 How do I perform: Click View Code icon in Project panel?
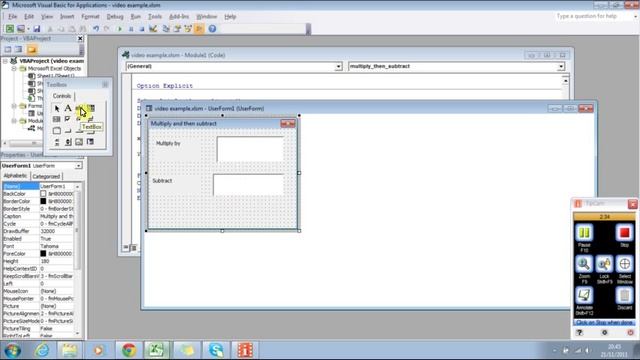click(x=8, y=49)
